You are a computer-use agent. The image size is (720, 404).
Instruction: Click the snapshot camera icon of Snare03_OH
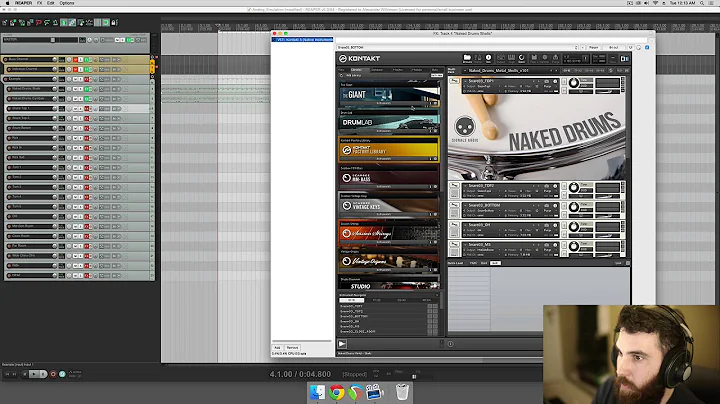point(546,225)
